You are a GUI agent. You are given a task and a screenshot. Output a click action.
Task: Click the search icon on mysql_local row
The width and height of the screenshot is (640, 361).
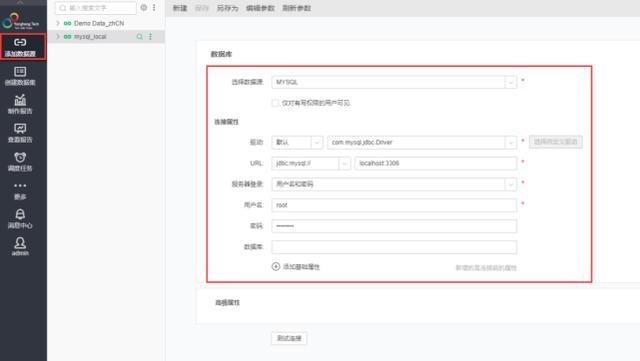(140, 37)
